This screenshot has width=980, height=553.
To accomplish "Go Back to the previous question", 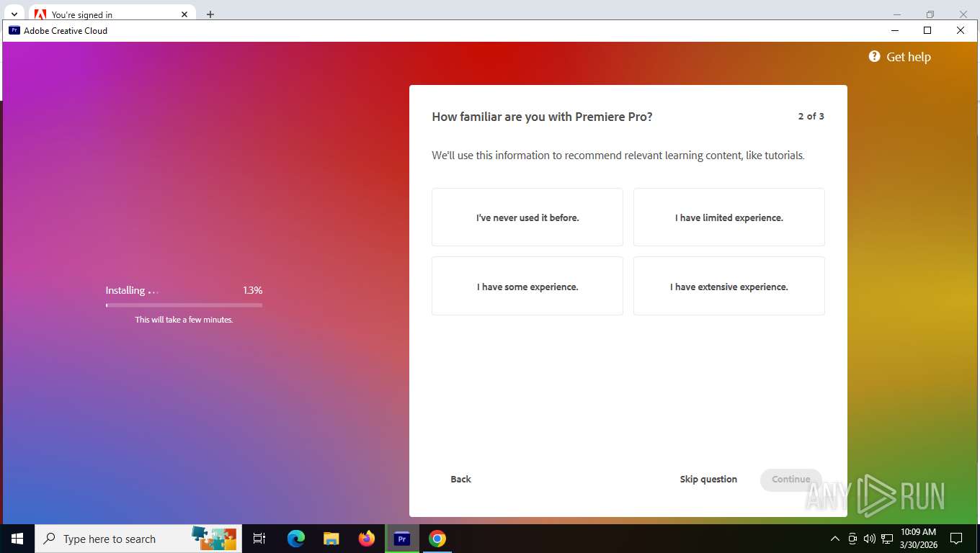I will tap(460, 480).
